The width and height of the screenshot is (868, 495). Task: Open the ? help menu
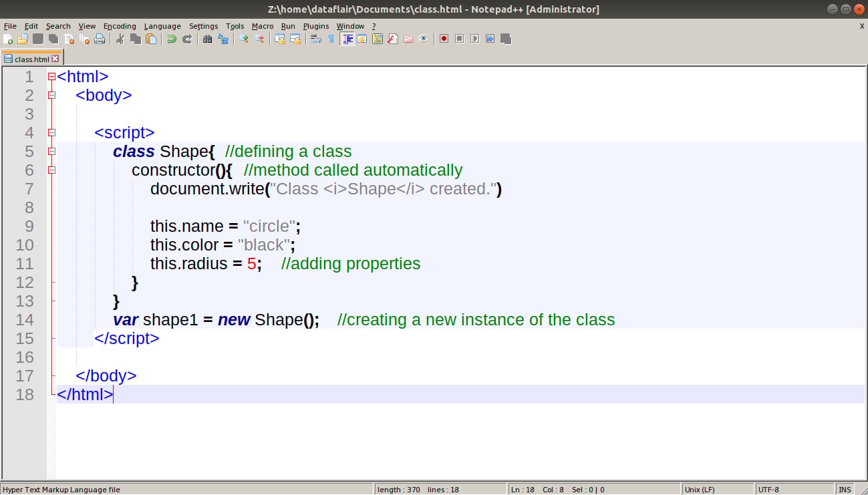point(374,26)
